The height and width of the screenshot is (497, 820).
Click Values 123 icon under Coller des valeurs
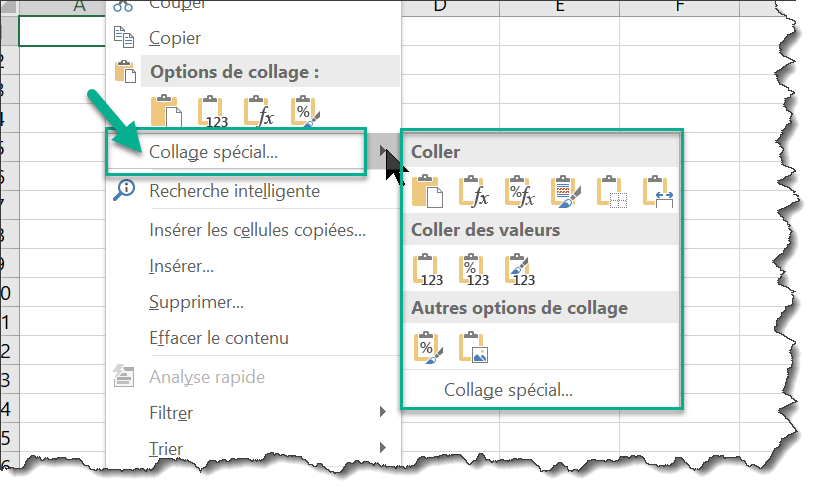click(428, 270)
